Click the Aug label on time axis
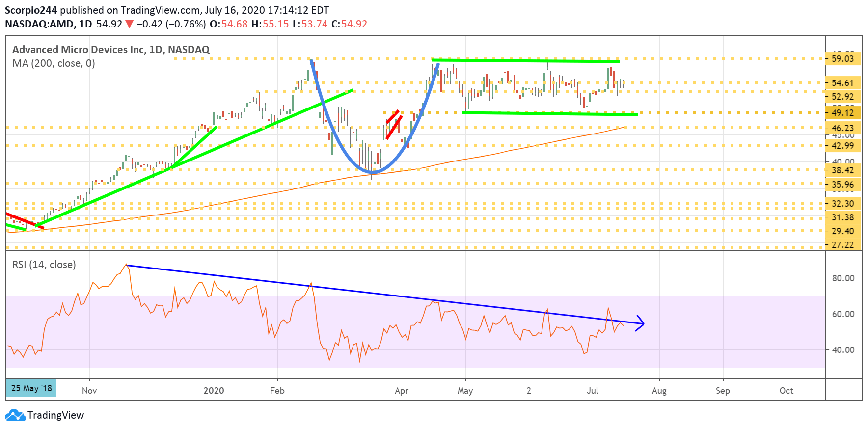This screenshot has width=868, height=430. click(x=659, y=391)
